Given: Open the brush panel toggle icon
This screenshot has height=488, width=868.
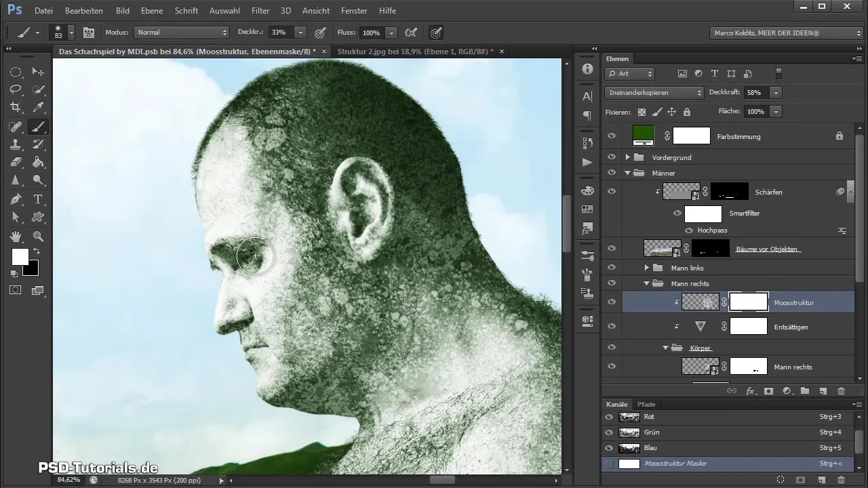Looking at the screenshot, I should 88,32.
